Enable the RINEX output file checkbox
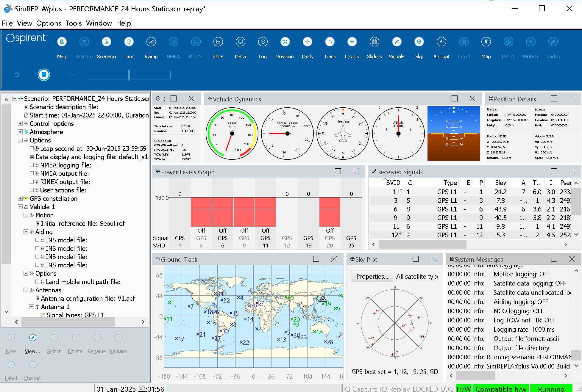This screenshot has width=582, height=392. (32, 181)
